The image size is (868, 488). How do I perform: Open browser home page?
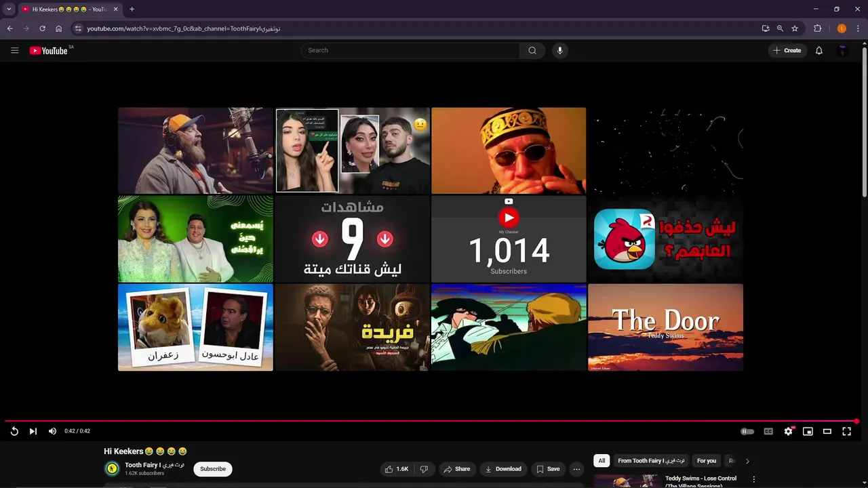(58, 28)
